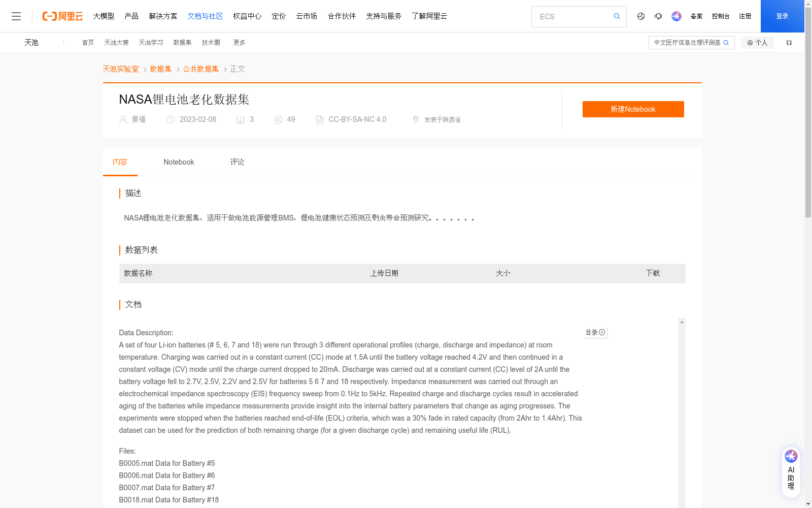Click the license document icon
The image size is (812, 508).
pos(320,120)
